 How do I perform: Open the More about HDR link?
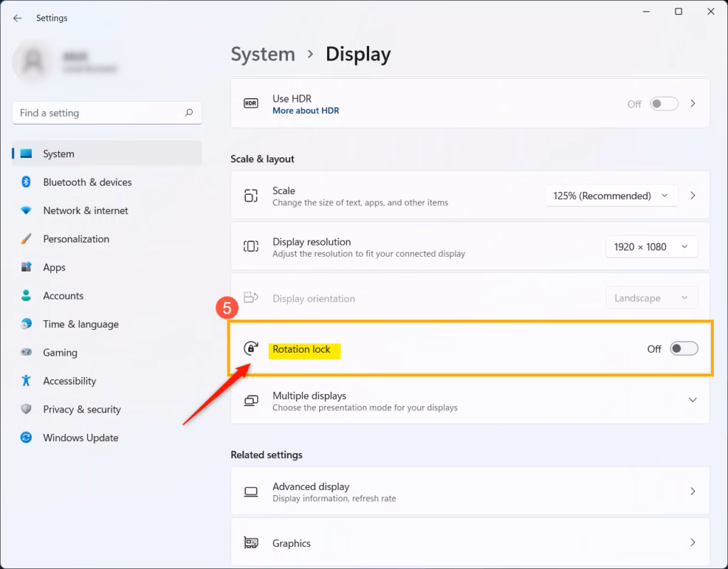pos(306,111)
